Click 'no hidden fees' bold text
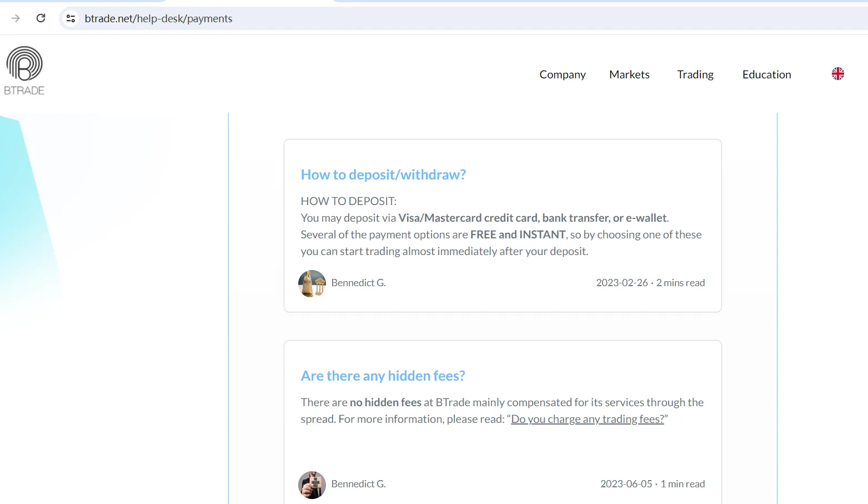The height and width of the screenshot is (504, 868). [385, 402]
